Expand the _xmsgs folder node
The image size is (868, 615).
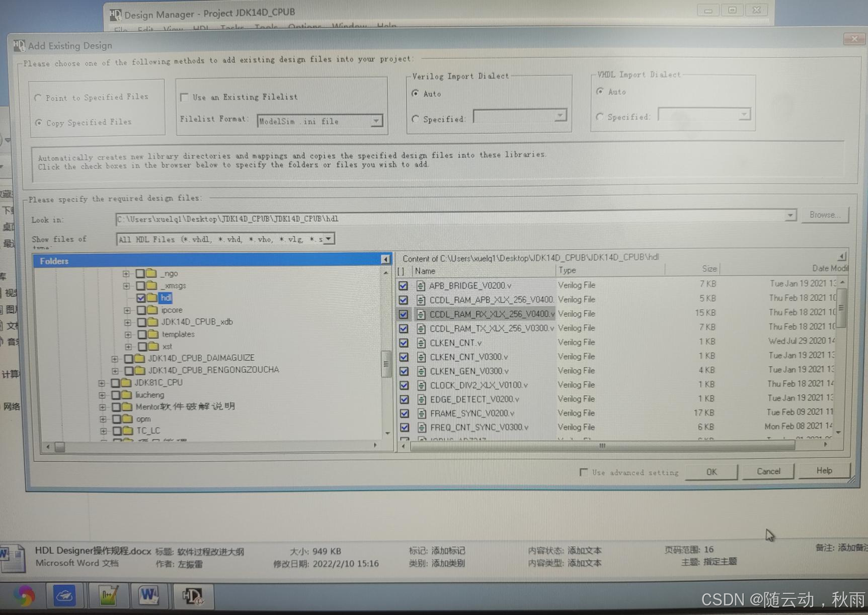point(126,286)
